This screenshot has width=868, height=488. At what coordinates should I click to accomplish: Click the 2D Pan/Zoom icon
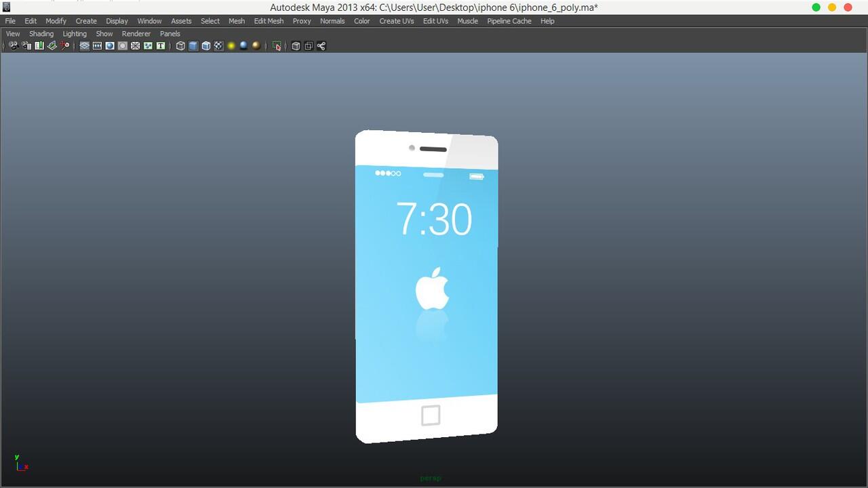click(64, 46)
